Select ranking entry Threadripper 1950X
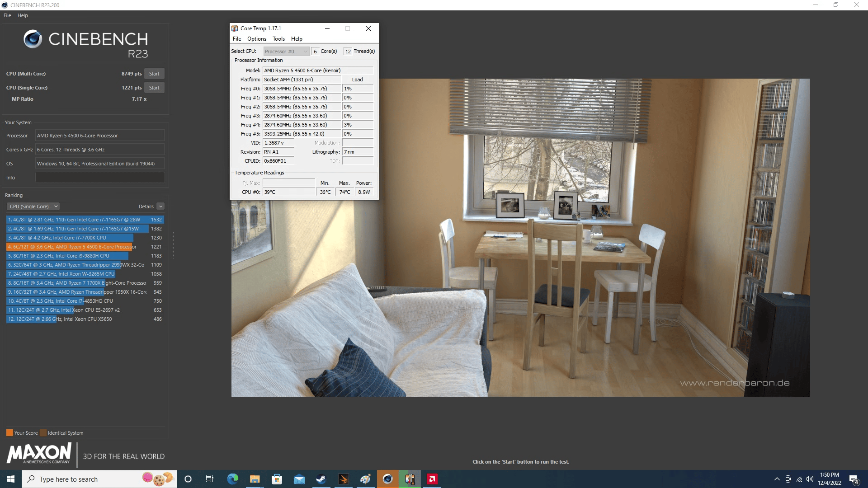The height and width of the screenshot is (488, 868). point(85,292)
